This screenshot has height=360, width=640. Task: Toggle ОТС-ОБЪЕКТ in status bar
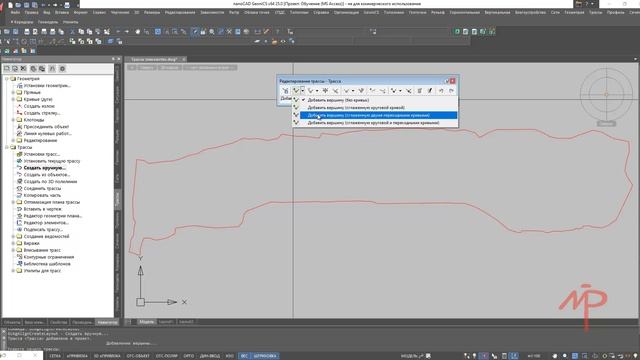(138, 356)
